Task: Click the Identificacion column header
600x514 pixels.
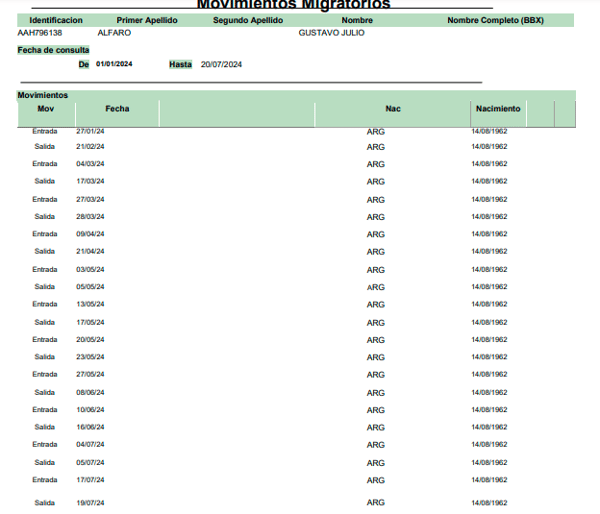Action: (56, 20)
